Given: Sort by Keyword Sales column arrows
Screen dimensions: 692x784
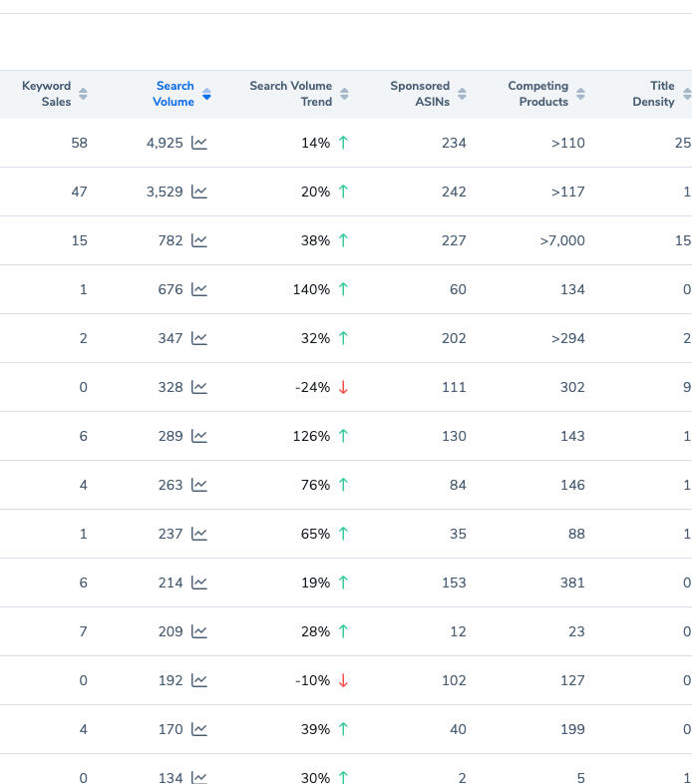Looking at the screenshot, I should [83, 94].
